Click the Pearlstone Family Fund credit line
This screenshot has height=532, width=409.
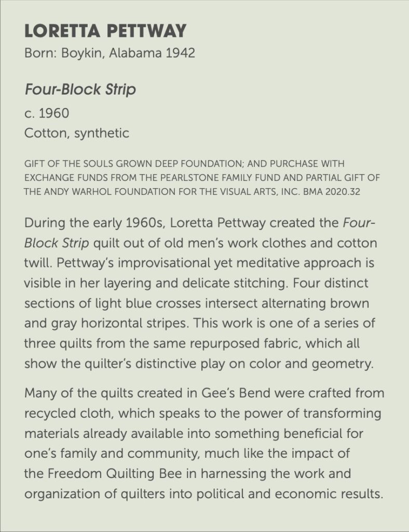[202, 178]
